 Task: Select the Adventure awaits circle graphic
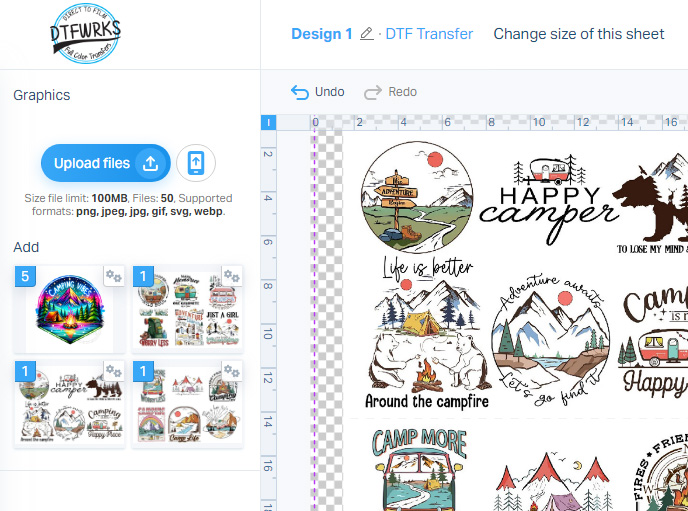(551, 340)
